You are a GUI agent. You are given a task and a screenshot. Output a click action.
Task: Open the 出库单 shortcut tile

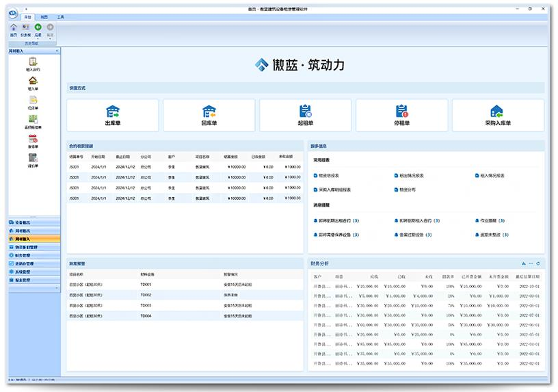[x=113, y=115]
